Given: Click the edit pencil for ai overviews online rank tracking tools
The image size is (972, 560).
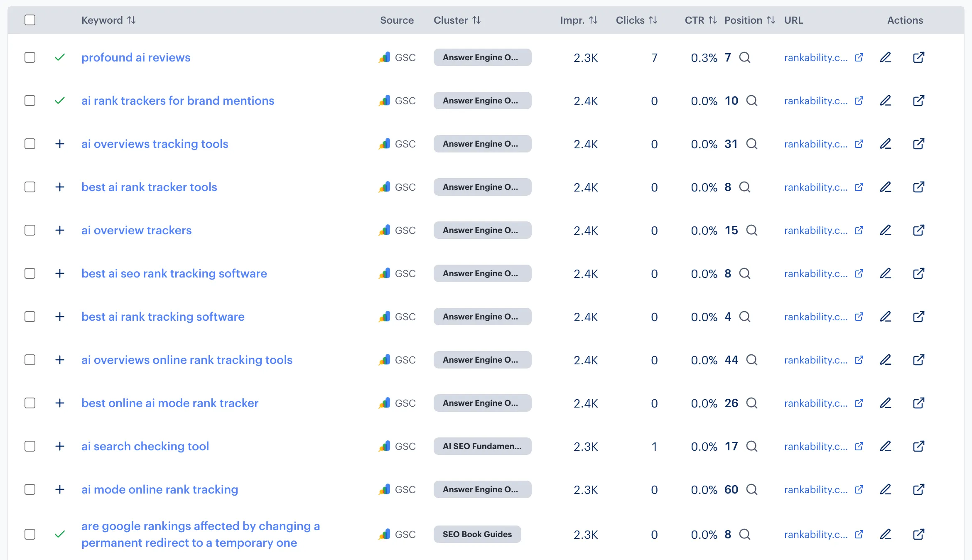Looking at the screenshot, I should point(886,360).
